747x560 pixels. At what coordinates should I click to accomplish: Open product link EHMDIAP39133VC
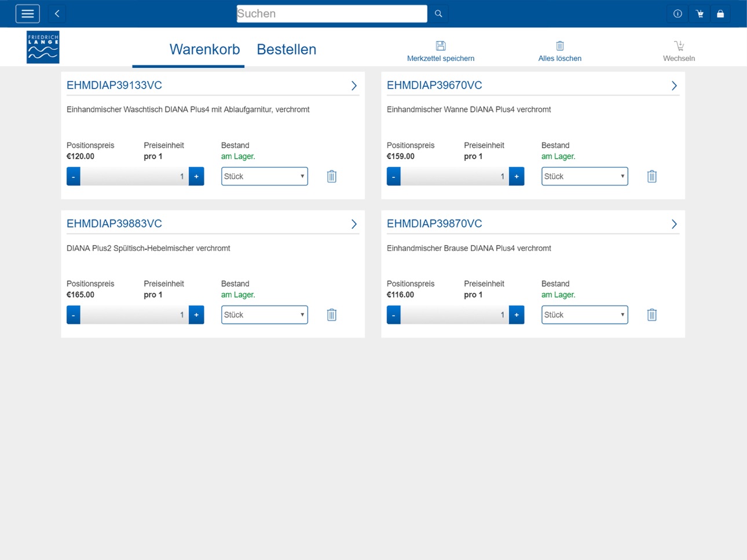coord(114,85)
